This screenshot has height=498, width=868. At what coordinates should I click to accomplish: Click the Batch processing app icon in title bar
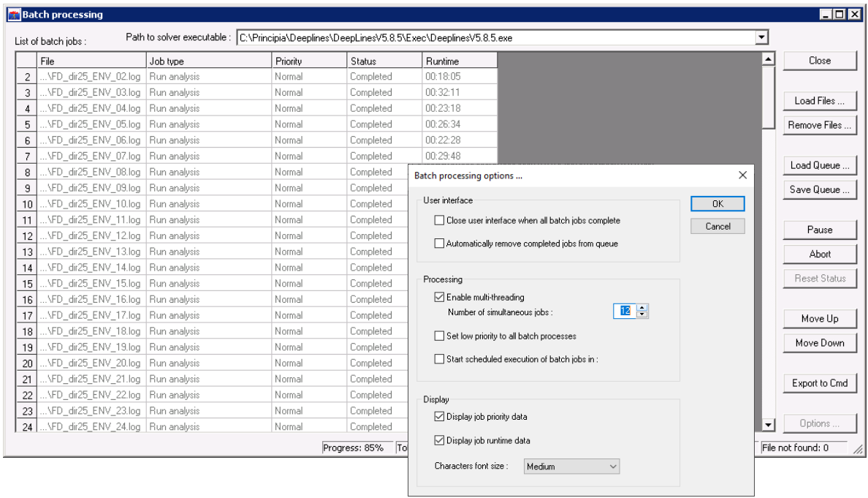(13, 15)
